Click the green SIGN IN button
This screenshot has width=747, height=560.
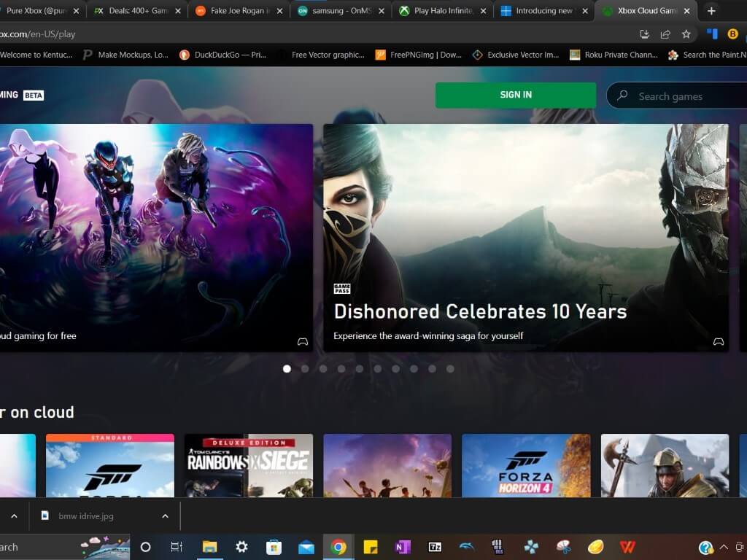point(516,95)
